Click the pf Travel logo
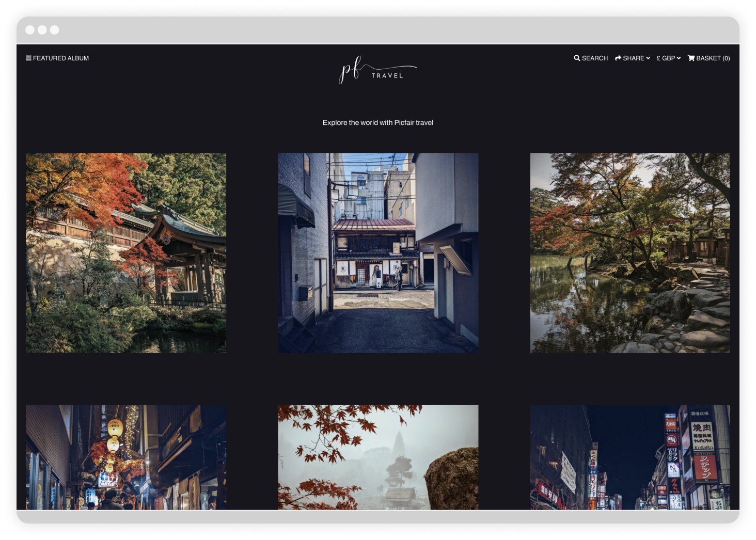The height and width of the screenshot is (540, 756). [x=377, y=70]
